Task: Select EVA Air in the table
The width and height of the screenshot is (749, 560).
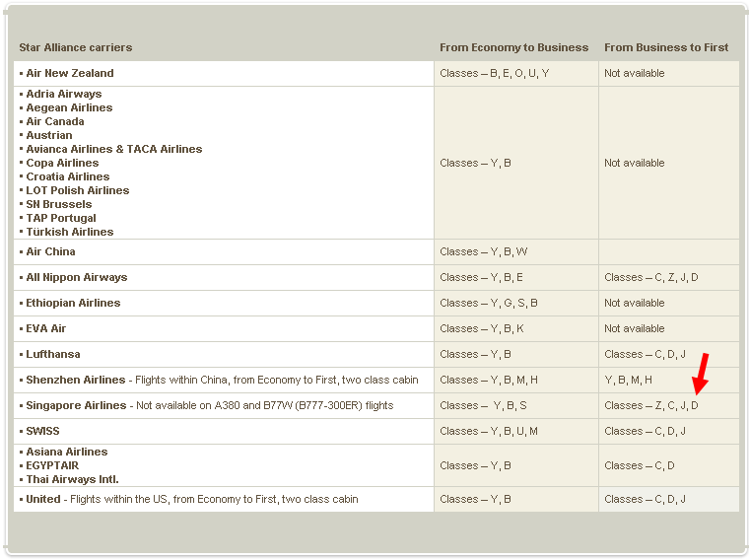Action: tap(46, 328)
